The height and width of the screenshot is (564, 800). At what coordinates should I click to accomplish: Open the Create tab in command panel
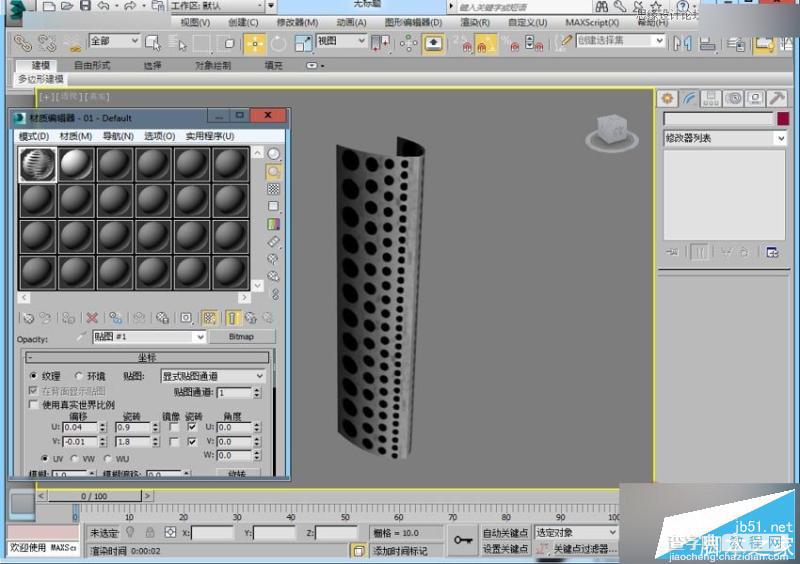(x=667, y=99)
